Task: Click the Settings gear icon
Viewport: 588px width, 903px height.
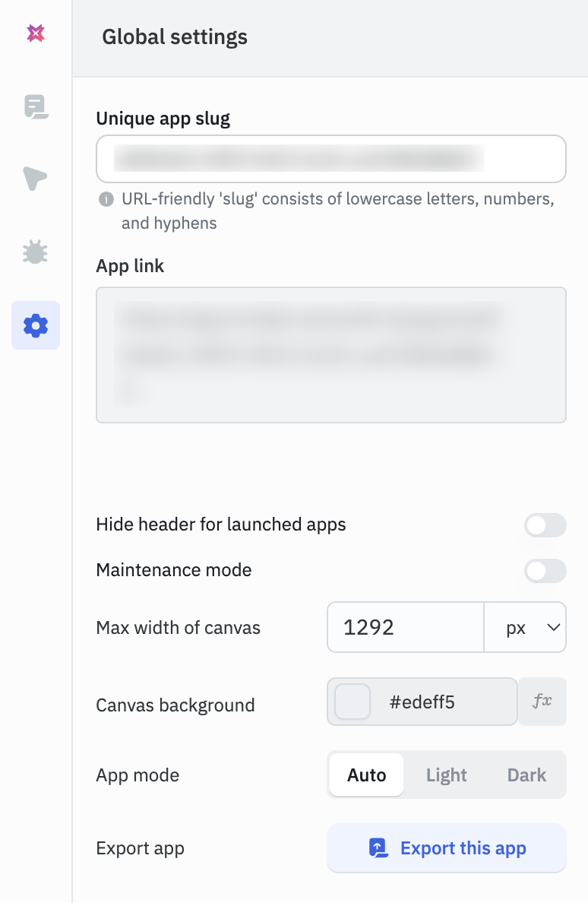Action: [x=35, y=325]
